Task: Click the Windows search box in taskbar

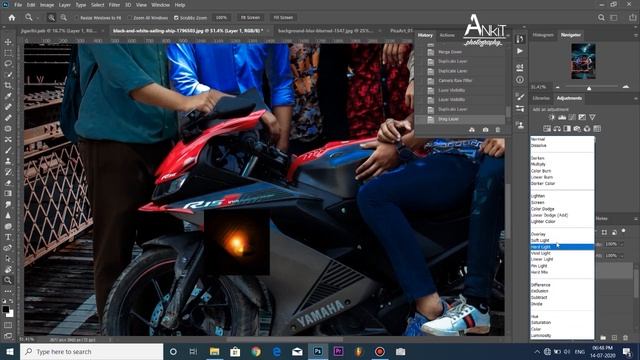Action: (x=91, y=351)
